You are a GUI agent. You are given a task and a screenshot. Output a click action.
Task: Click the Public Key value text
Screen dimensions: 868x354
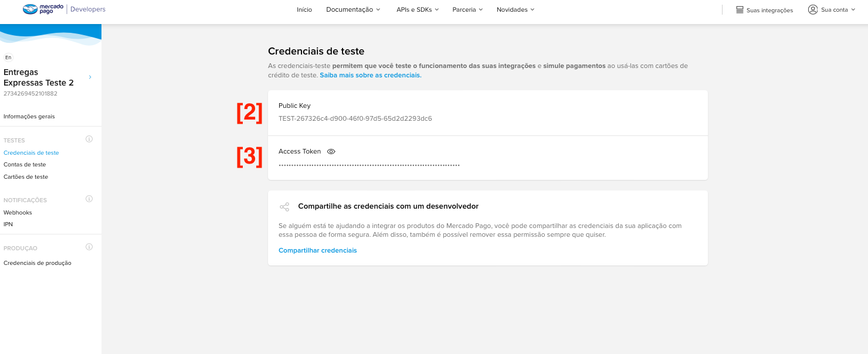click(x=355, y=118)
